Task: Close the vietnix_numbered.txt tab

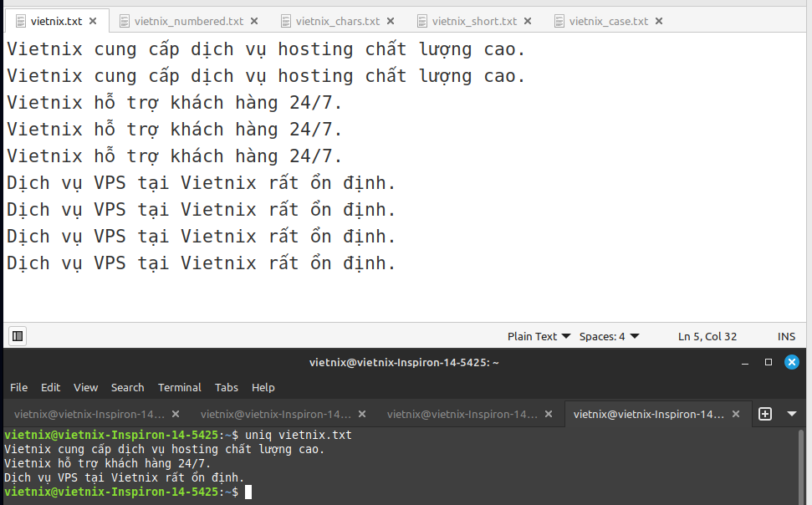Action: pos(254,21)
